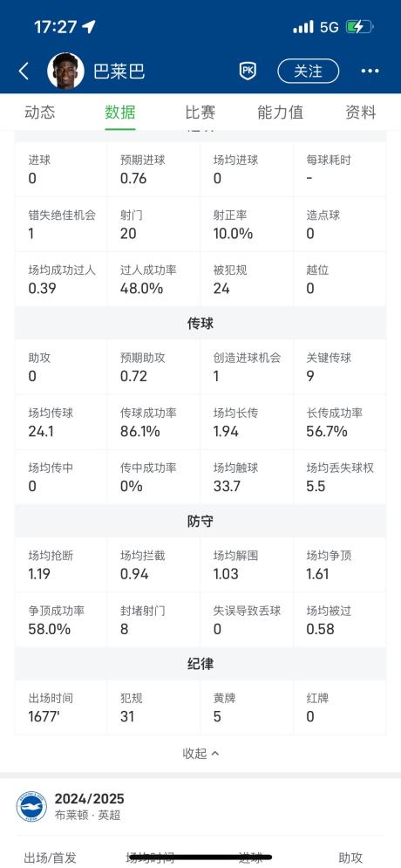The width and height of the screenshot is (401, 868).
Task: Open the 巴莱巴 player avatar photo
Action: tap(66, 71)
